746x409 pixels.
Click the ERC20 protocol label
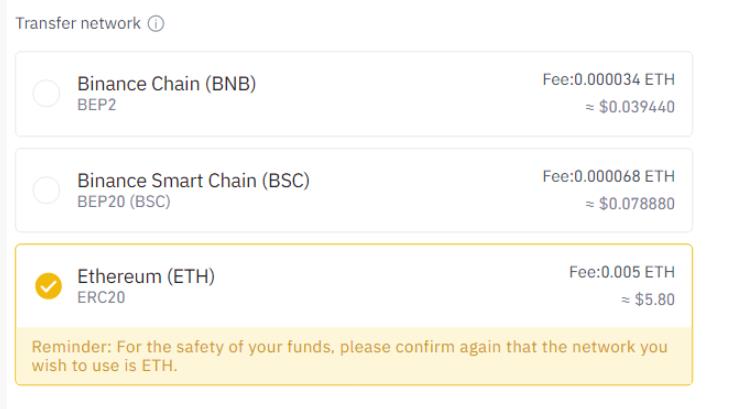[100, 297]
